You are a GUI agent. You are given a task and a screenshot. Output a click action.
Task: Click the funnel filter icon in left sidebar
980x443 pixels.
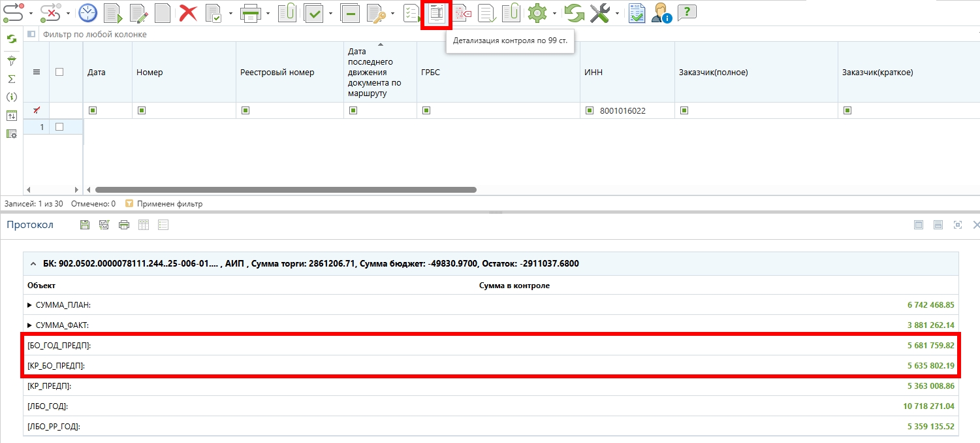coord(11,61)
